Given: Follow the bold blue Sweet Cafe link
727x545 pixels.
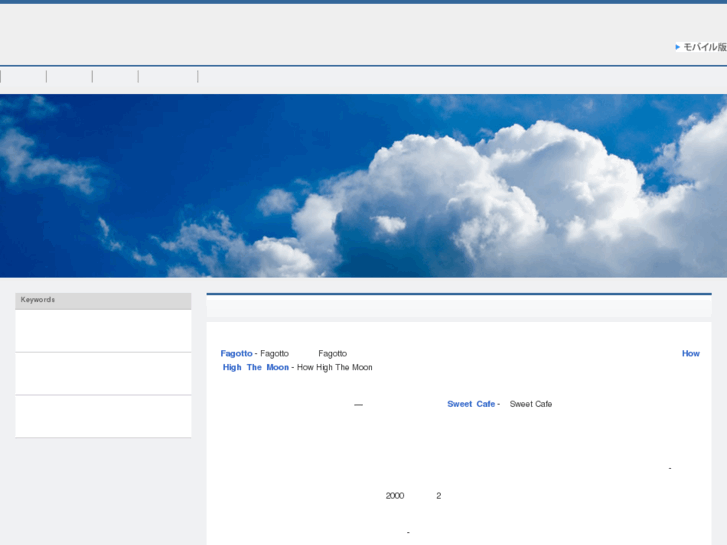Looking at the screenshot, I should (x=471, y=404).
